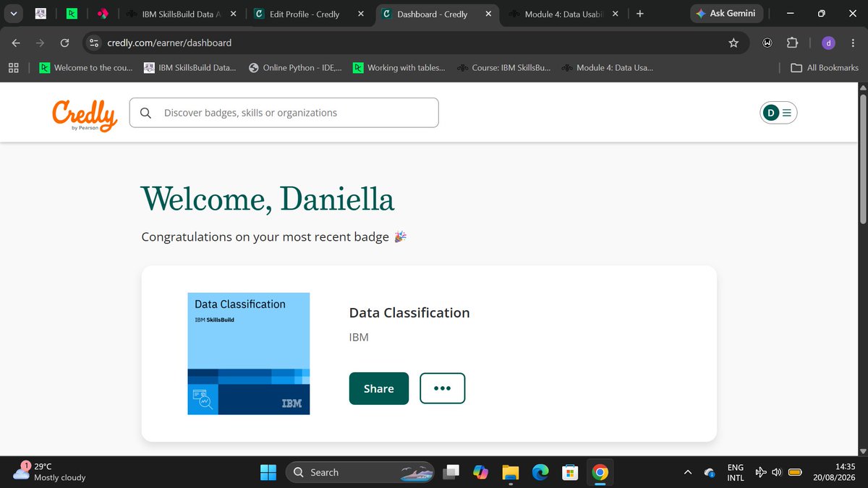868x488 pixels.
Task: Click the magnifier icon in Credly search
Action: tap(145, 113)
